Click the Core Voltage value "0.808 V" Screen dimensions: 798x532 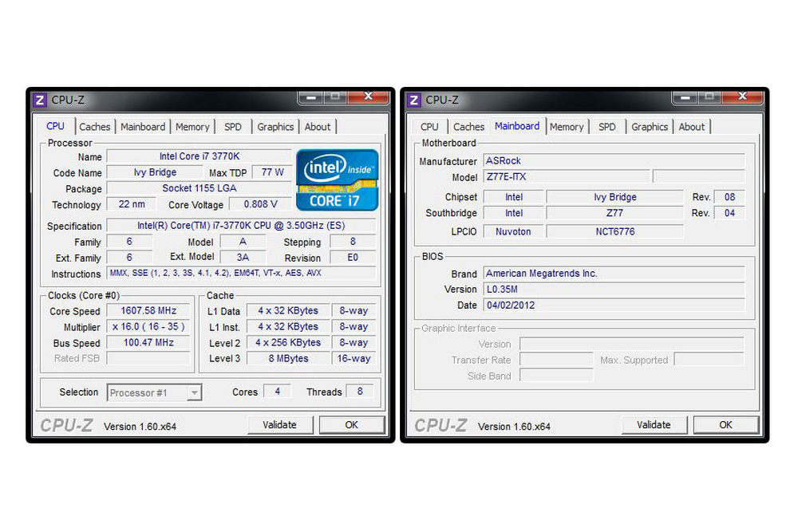coord(261,204)
